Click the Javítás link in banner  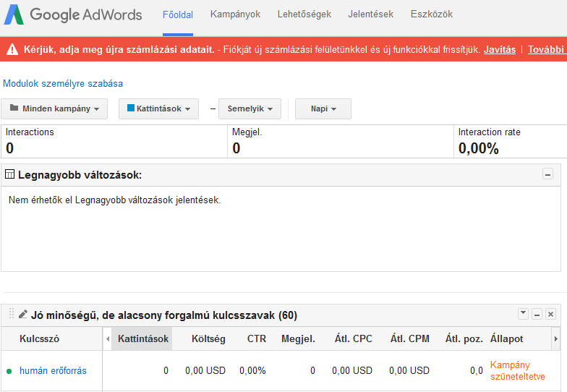(499, 49)
